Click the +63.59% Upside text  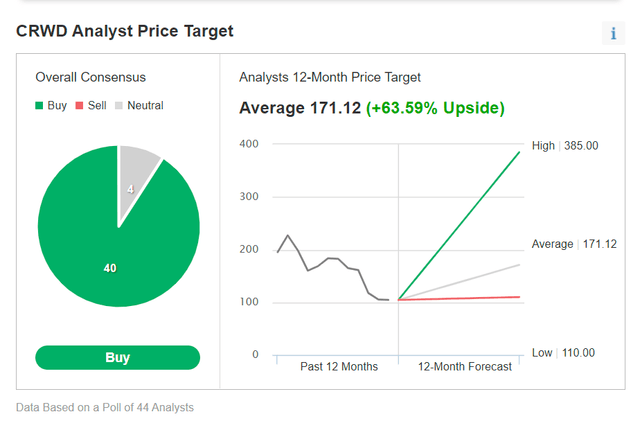[x=435, y=107]
